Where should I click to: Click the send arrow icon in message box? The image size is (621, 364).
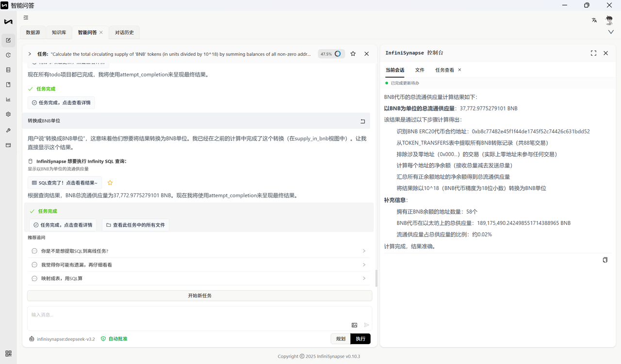coord(367,325)
